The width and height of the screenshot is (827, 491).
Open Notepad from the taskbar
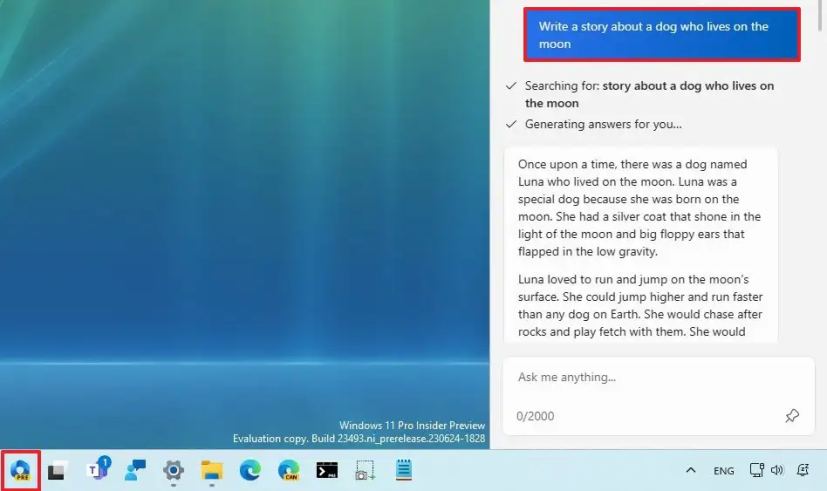403,469
